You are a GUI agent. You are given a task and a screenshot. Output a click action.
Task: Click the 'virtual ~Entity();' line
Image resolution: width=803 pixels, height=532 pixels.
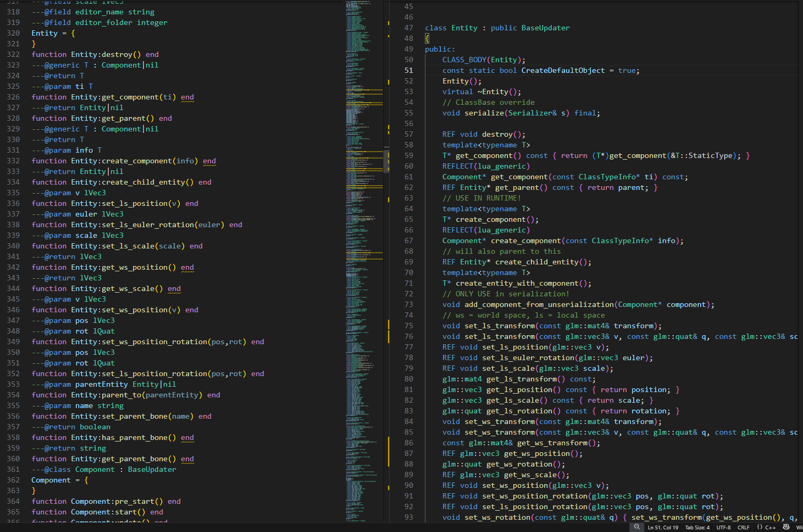pos(482,92)
